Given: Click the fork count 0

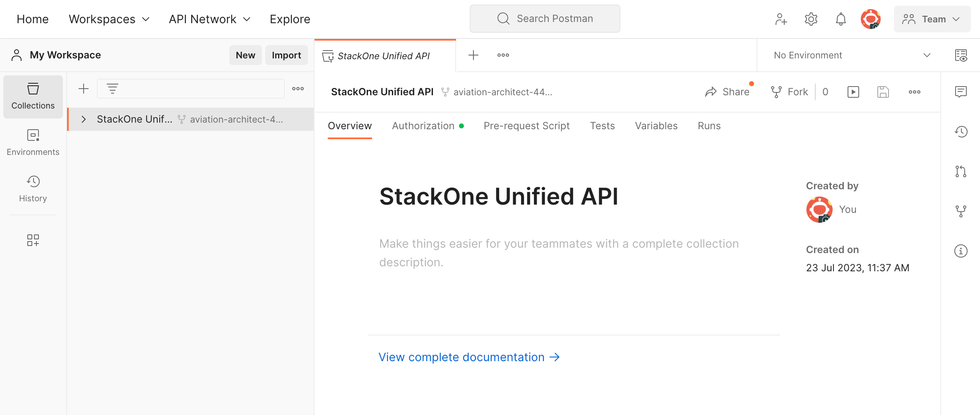Looking at the screenshot, I should [825, 92].
